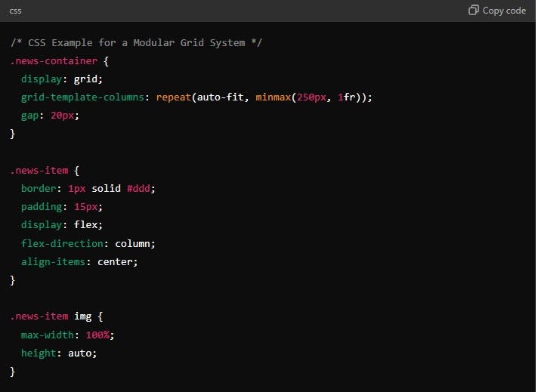Image resolution: width=538 pixels, height=392 pixels.
Task: Click the 'Copy code' label text
Action: click(504, 11)
